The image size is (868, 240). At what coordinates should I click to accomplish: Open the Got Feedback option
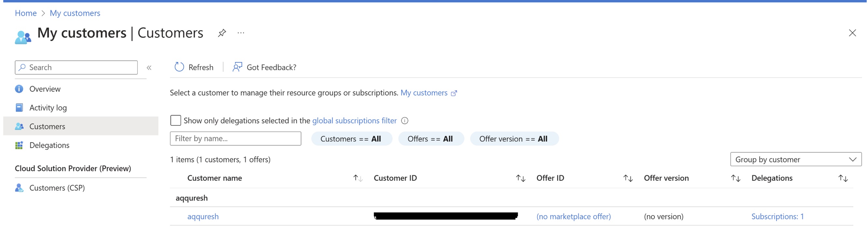(264, 67)
